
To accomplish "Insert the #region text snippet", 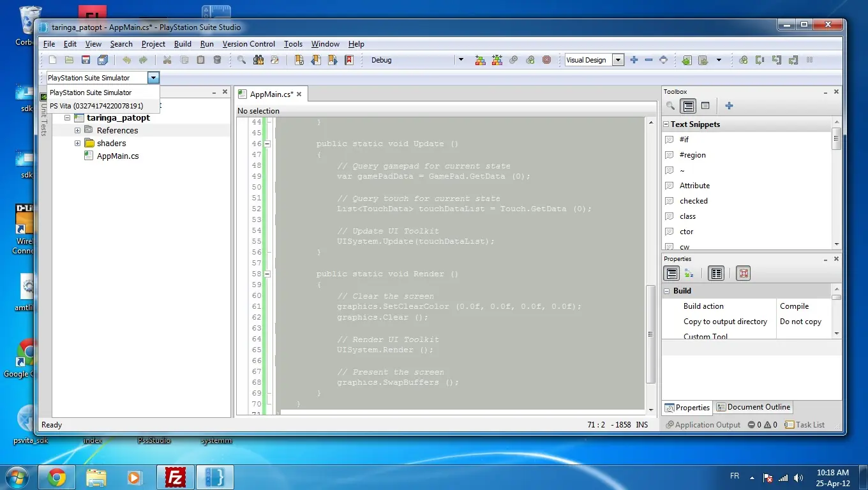I will pyautogui.click(x=692, y=155).
